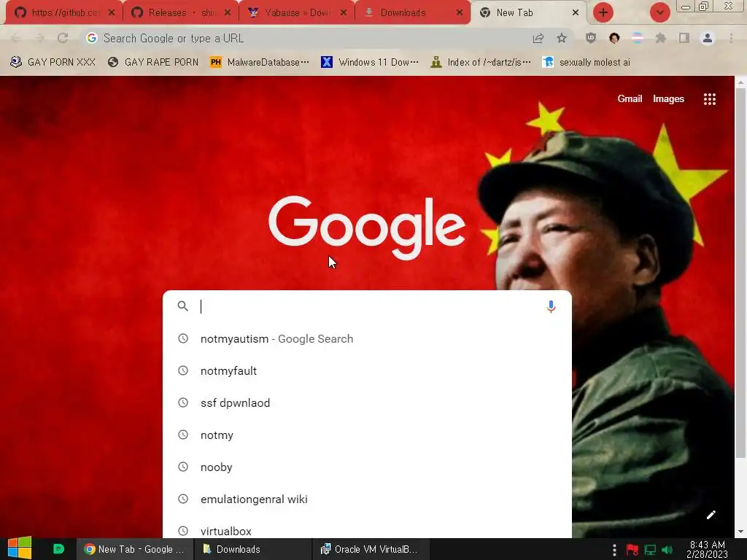Switch to Oracle VM VirtualBox on taskbar
The image size is (747, 560).
(x=371, y=549)
